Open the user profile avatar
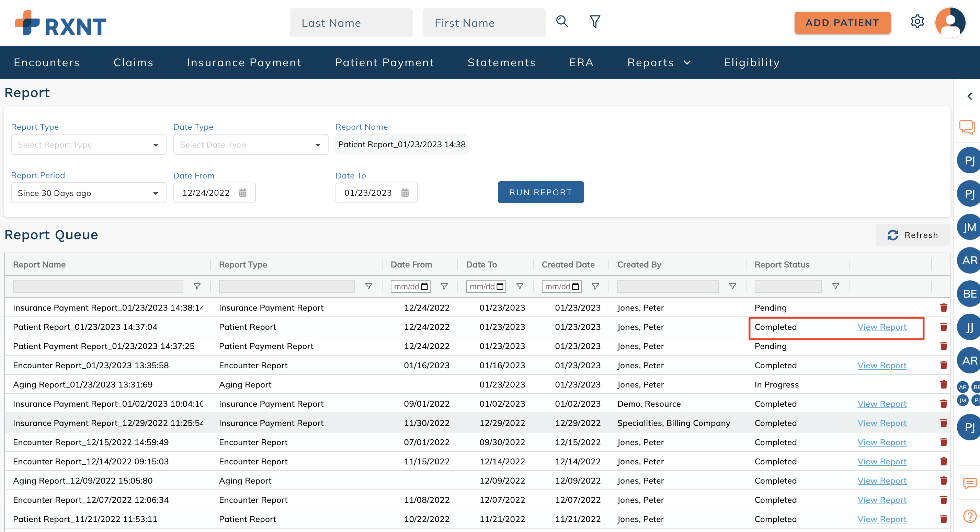 pos(950,22)
